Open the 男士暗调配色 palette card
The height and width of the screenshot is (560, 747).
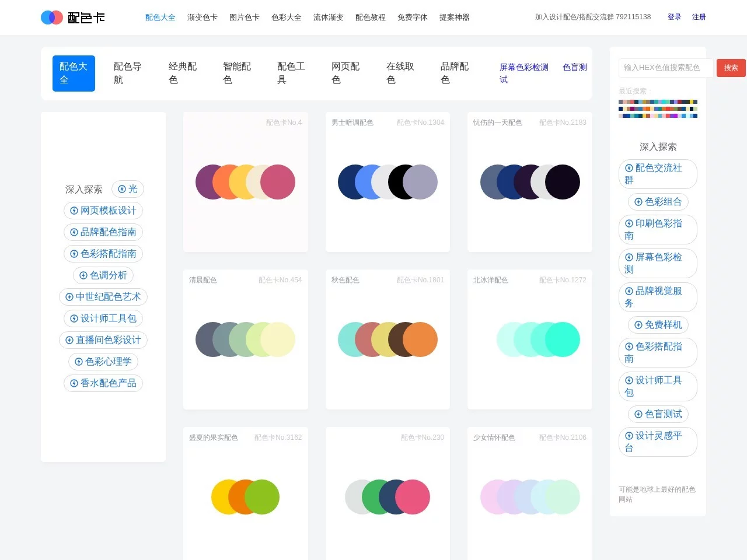click(388, 182)
